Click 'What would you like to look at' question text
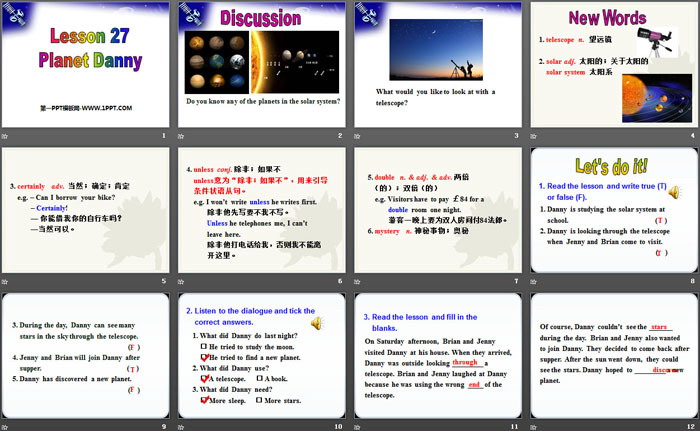This screenshot has width=700, height=431. pyautogui.click(x=436, y=97)
